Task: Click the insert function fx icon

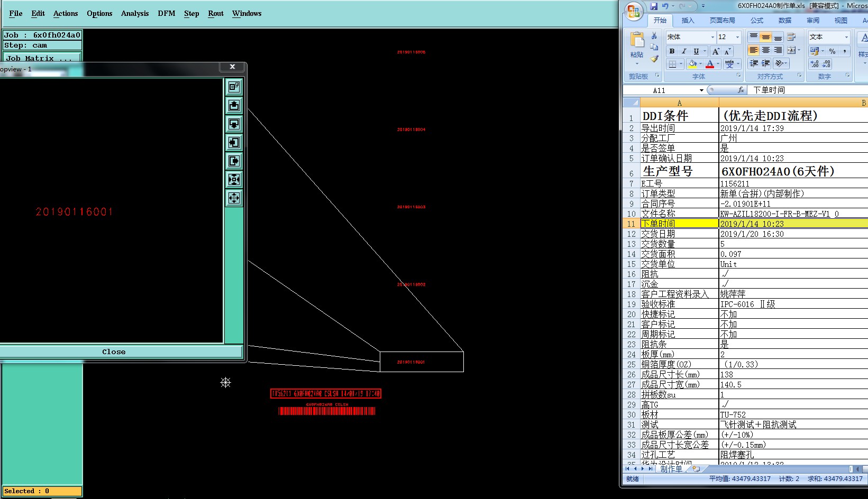Action: click(741, 90)
